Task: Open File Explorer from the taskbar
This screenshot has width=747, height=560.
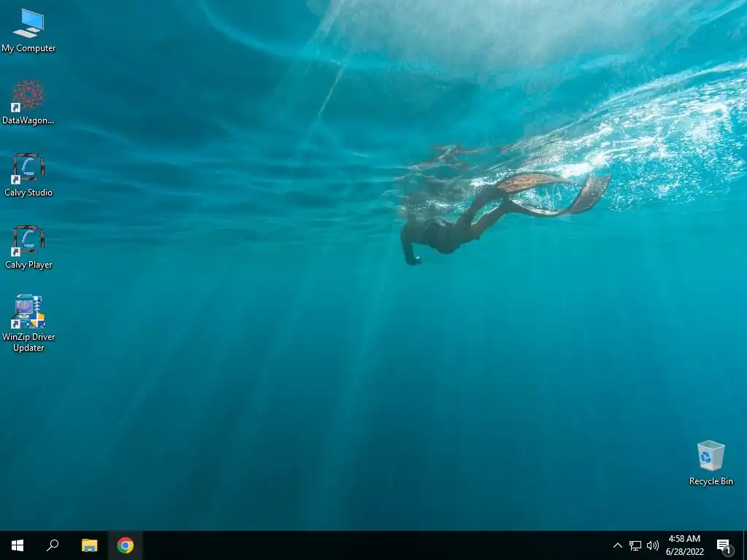Action: (x=89, y=545)
